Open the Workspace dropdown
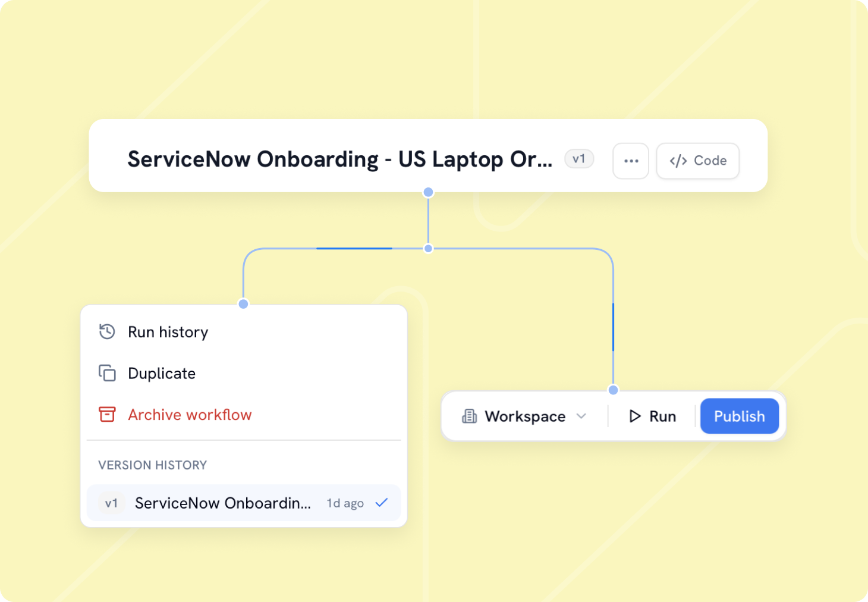This screenshot has width=868, height=602. [x=525, y=416]
